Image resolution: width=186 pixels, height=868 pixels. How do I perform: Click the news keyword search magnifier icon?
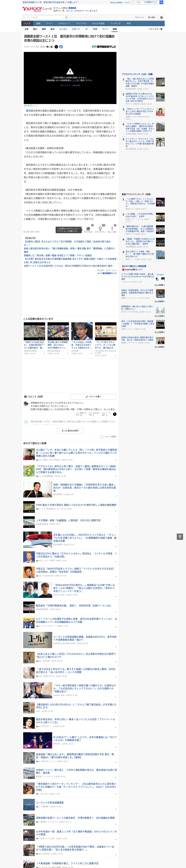coord(66,17)
